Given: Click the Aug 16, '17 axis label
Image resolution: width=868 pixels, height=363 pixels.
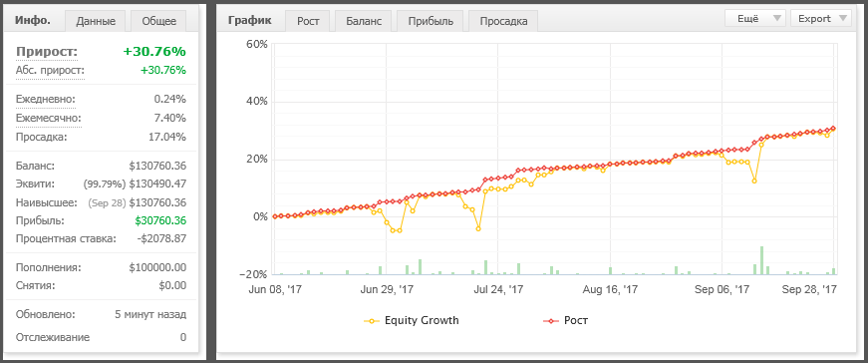Looking at the screenshot, I should pos(610,290).
